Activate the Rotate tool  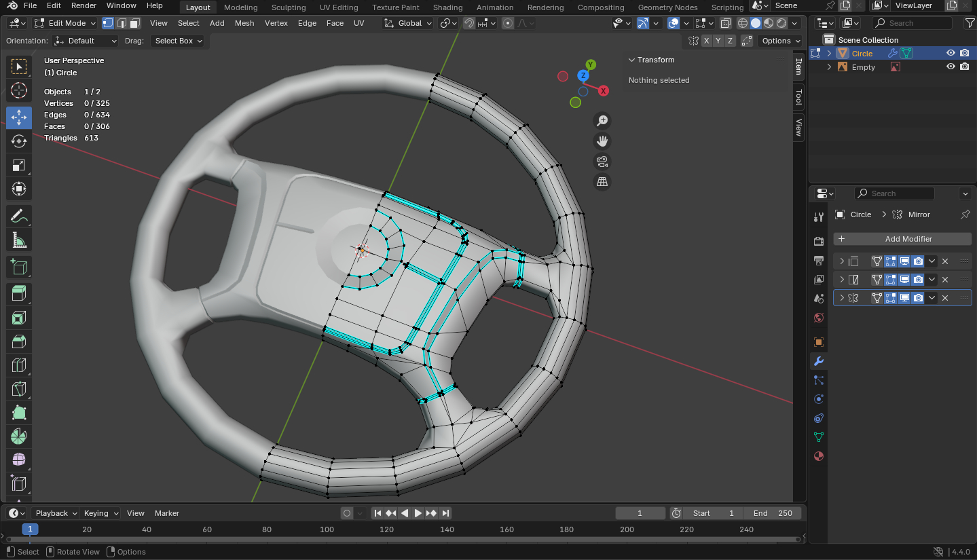pos(19,141)
